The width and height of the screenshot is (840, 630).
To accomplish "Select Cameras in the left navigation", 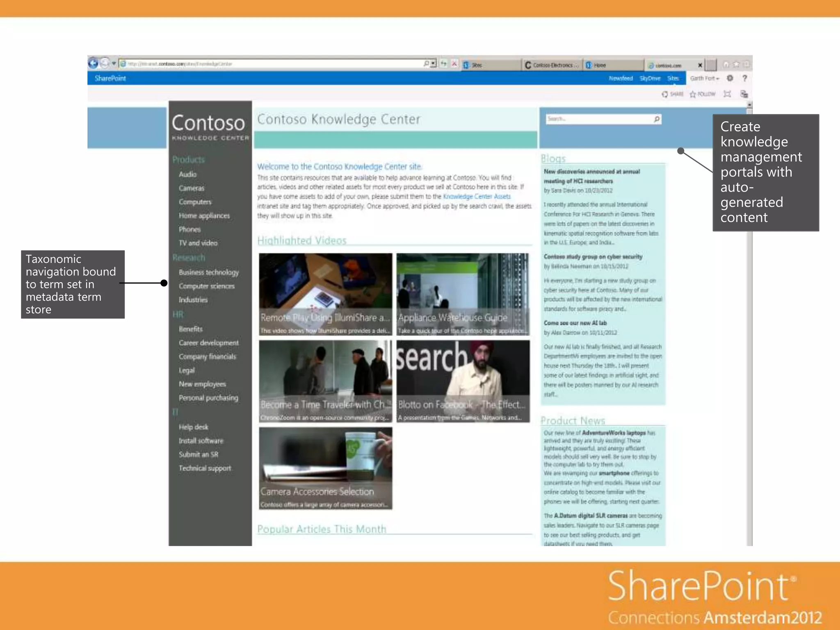I will tap(192, 188).
